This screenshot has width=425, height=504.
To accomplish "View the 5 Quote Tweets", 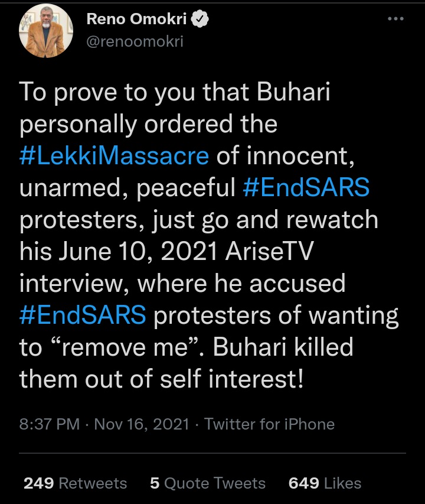I will tap(208, 483).
